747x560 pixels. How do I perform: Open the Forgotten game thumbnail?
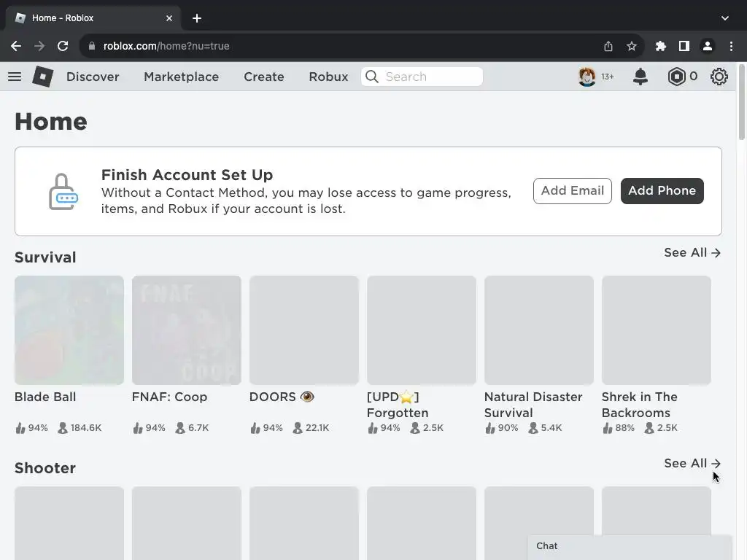[421, 330]
